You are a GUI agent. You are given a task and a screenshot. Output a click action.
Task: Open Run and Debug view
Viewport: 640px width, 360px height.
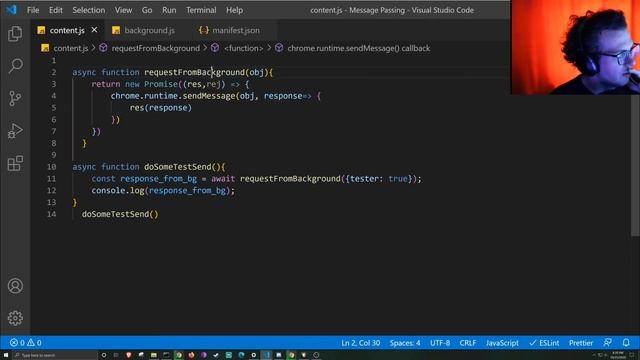point(15,131)
